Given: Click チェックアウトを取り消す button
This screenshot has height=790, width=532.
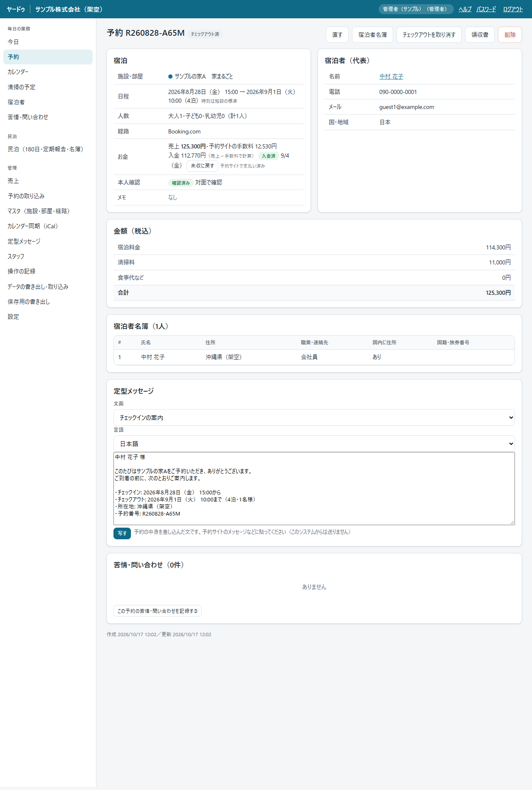Looking at the screenshot, I should [429, 35].
